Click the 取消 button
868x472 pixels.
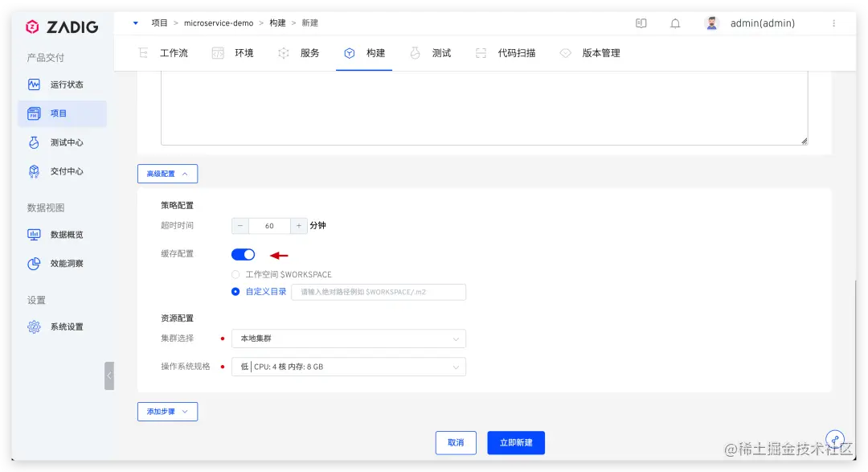coord(456,442)
